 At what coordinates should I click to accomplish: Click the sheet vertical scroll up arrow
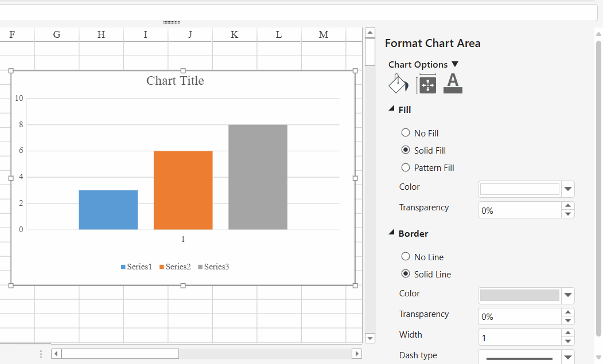(x=370, y=33)
